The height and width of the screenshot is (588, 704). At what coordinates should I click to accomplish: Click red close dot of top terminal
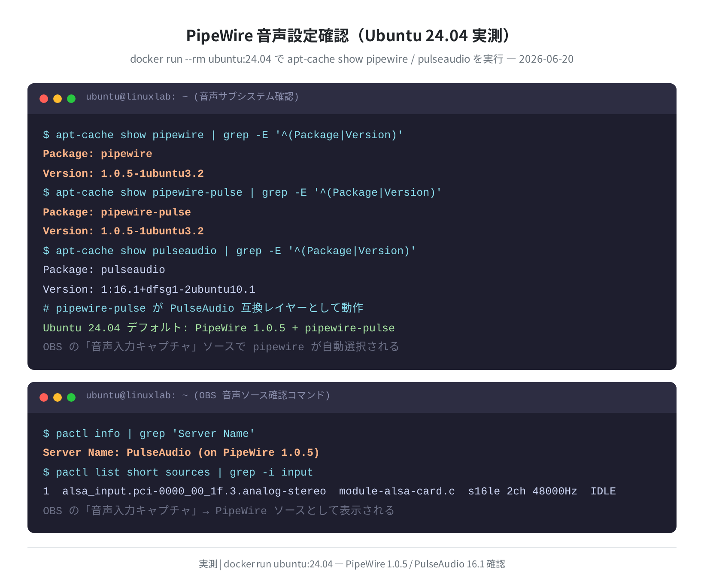[44, 99]
